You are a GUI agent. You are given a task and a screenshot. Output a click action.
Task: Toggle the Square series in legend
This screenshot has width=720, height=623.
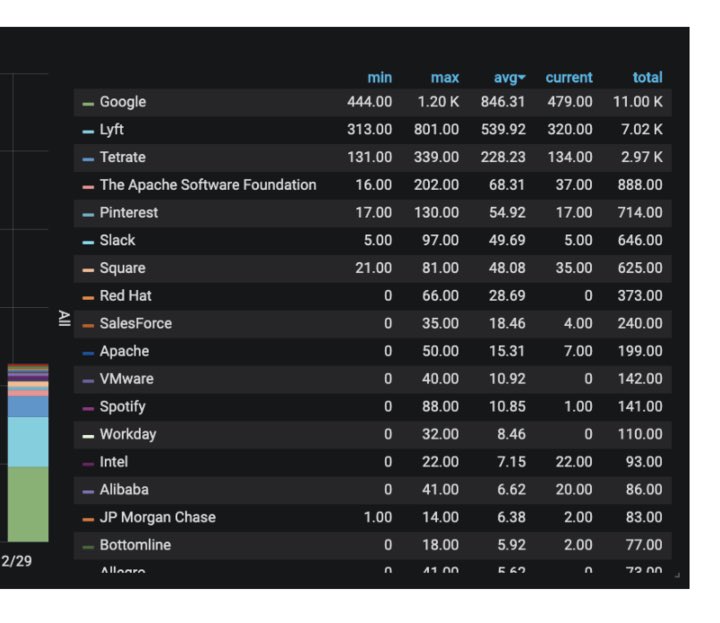(123, 268)
